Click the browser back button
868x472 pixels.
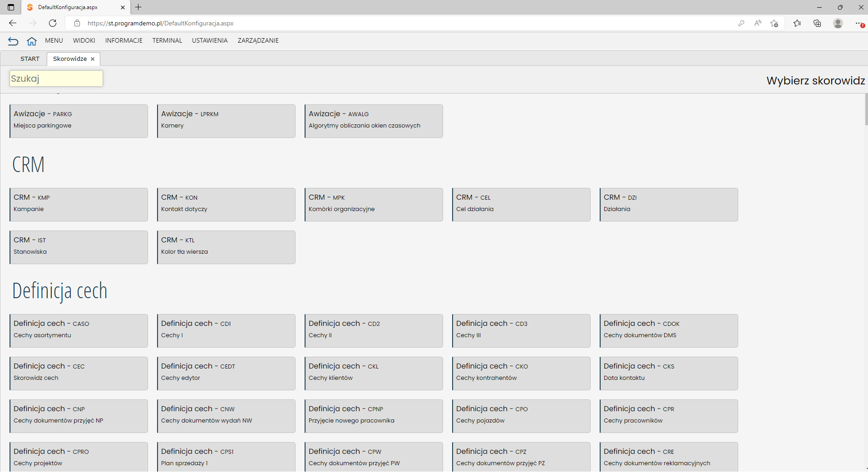tap(13, 23)
